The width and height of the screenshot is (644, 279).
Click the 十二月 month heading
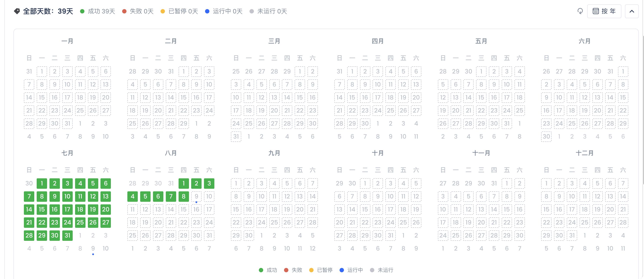coord(584,153)
